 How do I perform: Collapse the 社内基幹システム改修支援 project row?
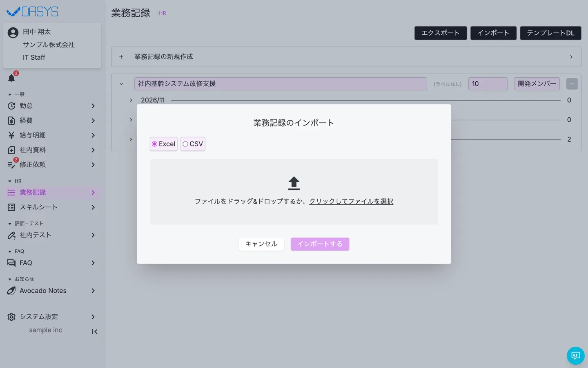tap(121, 84)
